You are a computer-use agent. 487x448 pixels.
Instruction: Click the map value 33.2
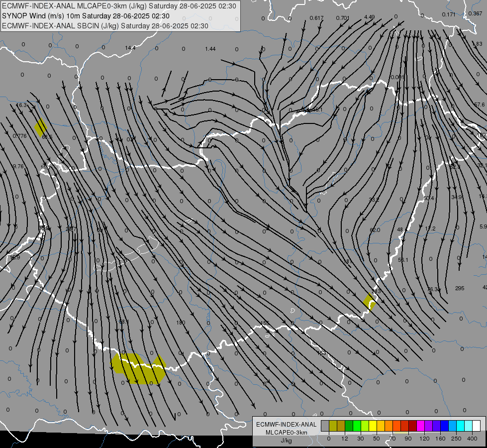[x=374, y=199]
